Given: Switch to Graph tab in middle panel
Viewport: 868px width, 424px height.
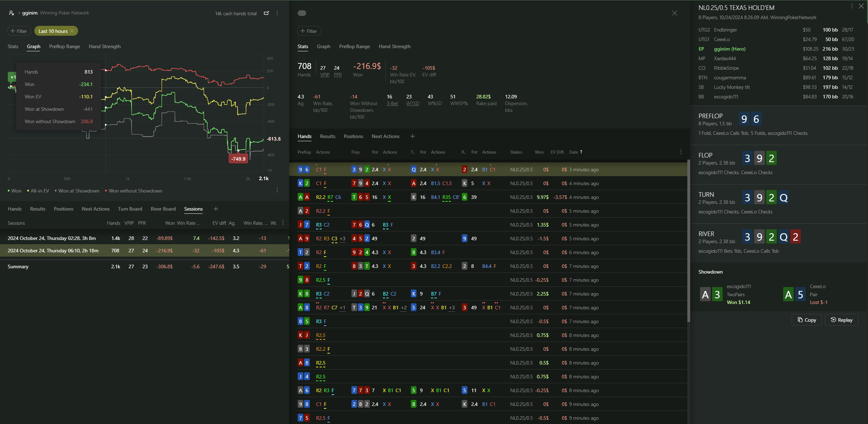Looking at the screenshot, I should [324, 46].
